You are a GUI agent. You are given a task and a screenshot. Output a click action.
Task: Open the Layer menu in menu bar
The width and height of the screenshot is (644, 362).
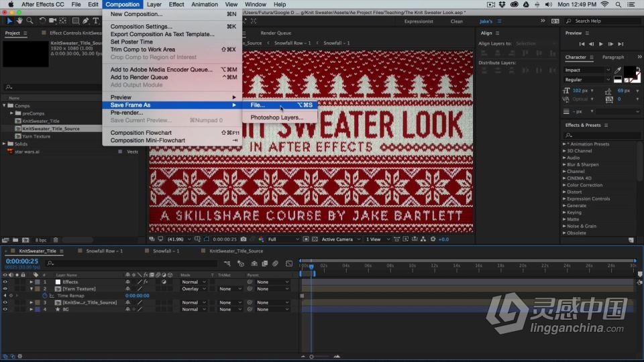[154, 5]
